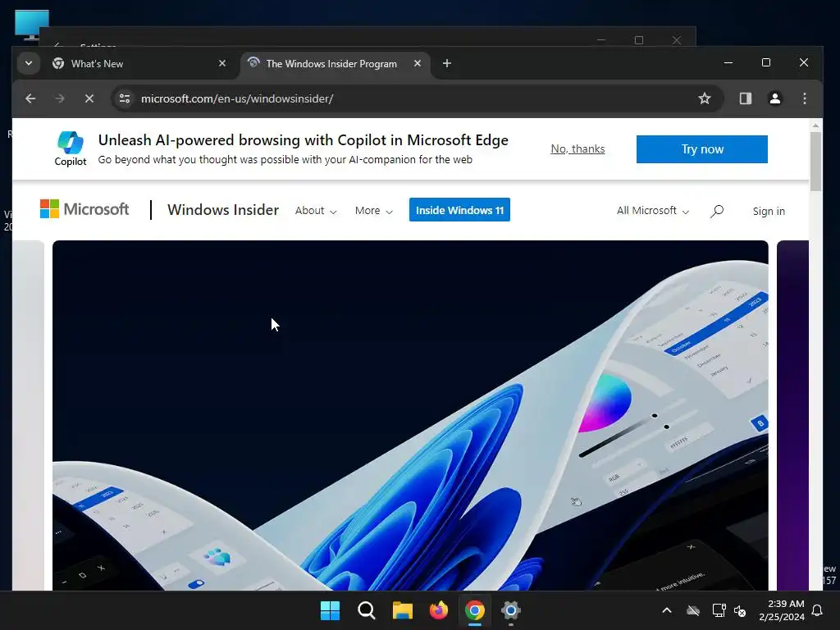
Task: Click the muted volume tray icon
Action: 740,610
